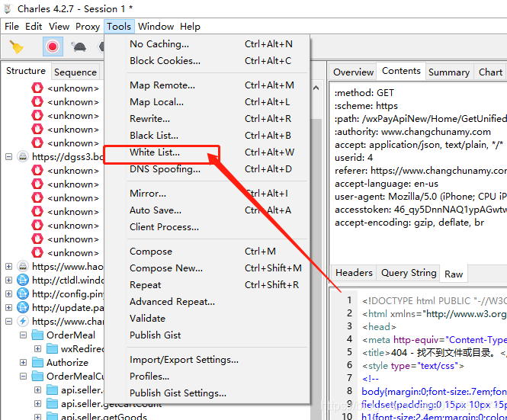Click scroll-up arrow in structure pane
The image size is (507, 420).
coord(316,88)
